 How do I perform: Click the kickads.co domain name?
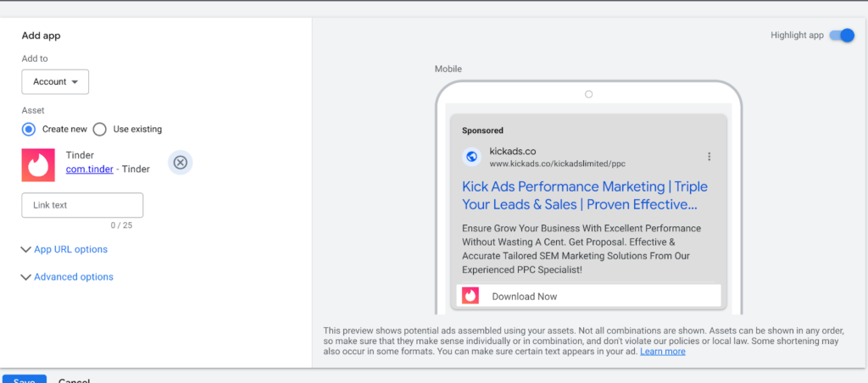pos(513,151)
